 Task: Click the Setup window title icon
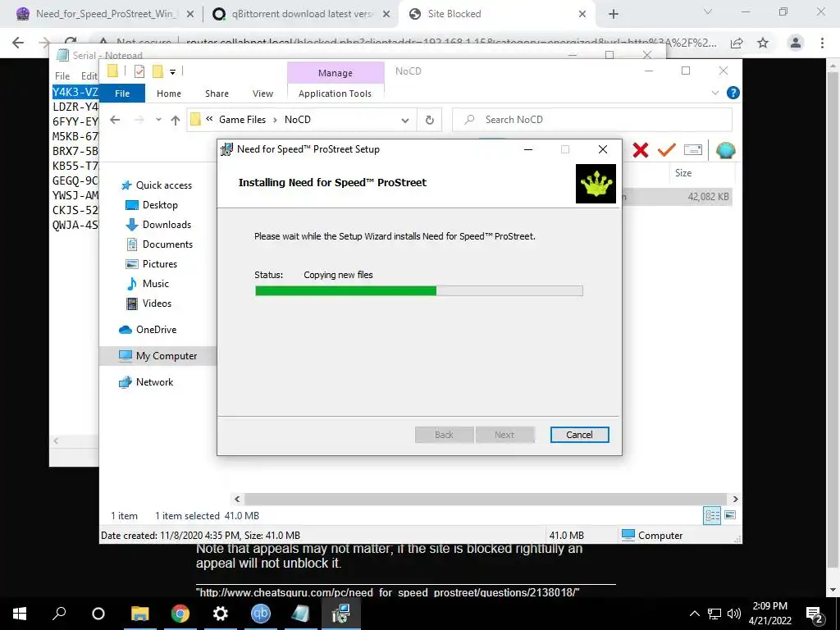coord(227,149)
